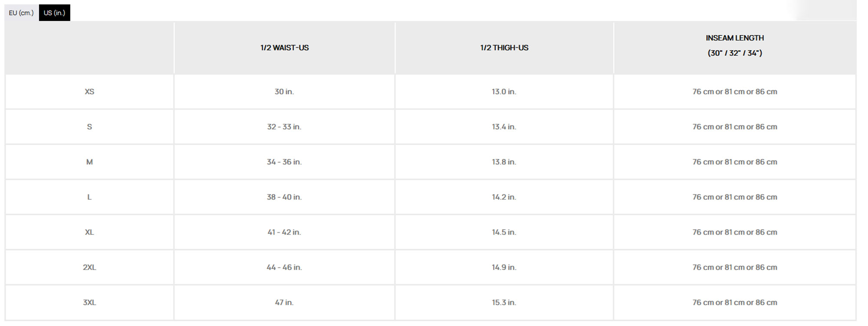
Task: Select the 2XL size row label
Action: 89,267
